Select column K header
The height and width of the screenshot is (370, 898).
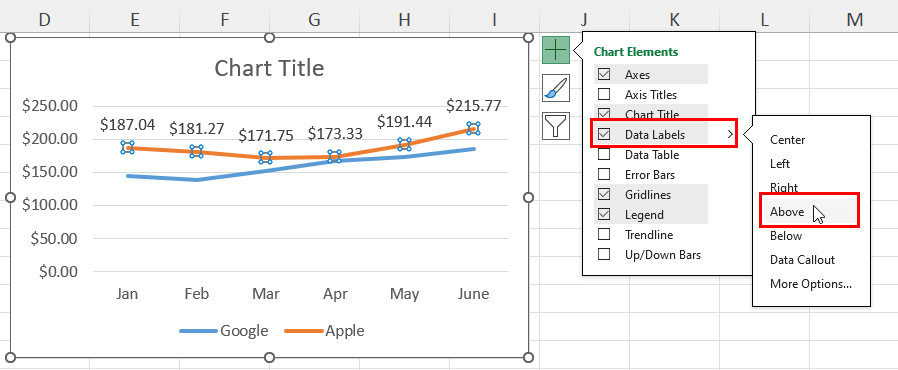click(x=674, y=19)
